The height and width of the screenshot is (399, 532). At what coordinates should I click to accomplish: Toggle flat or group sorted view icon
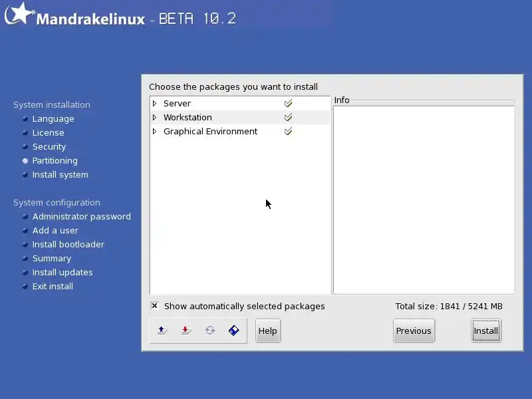click(x=210, y=330)
